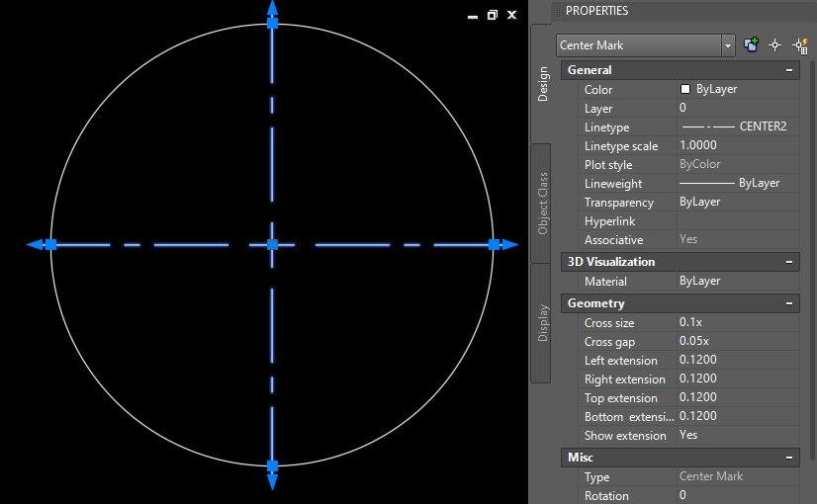The width and height of the screenshot is (817, 504).
Task: Toggle PICKADD value icon in Properties
Action: click(751, 45)
